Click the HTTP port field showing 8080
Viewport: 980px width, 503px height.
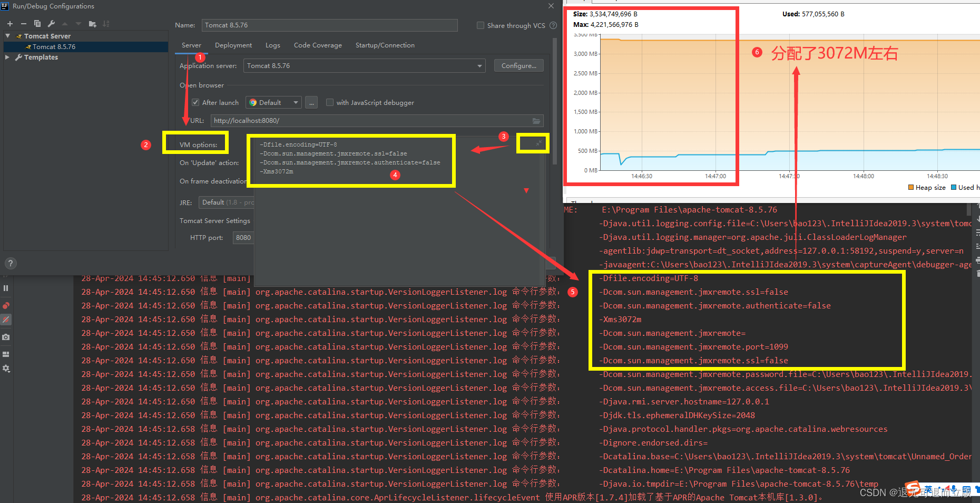pos(243,238)
